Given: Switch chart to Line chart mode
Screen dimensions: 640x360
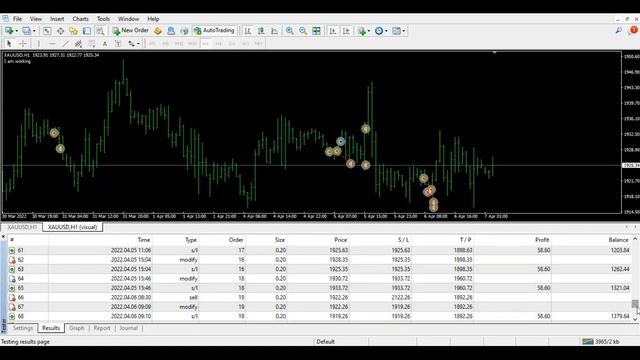Looking at the screenshot, I should pos(274,31).
